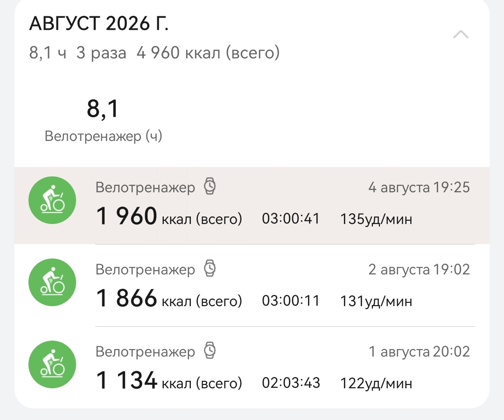Screen dimensions: 504x420
Task: Tap the 02:03:43 workout duration
Action: [x=291, y=383]
